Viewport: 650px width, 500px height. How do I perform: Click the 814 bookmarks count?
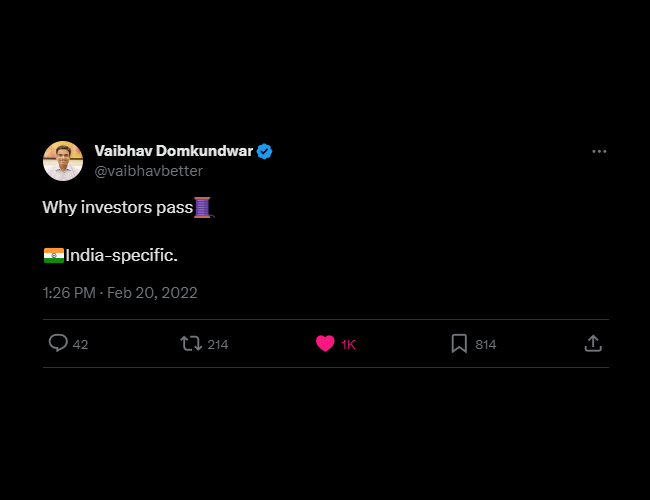click(x=486, y=345)
